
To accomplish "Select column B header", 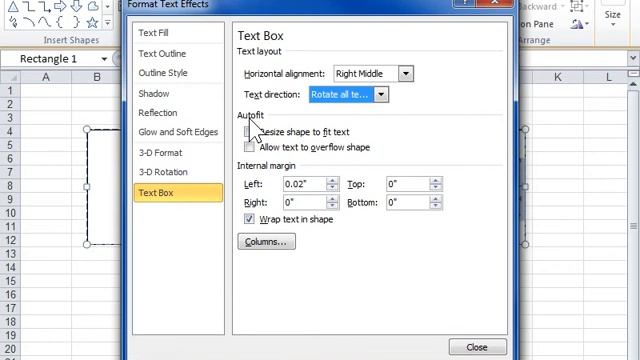I will coord(96,77).
